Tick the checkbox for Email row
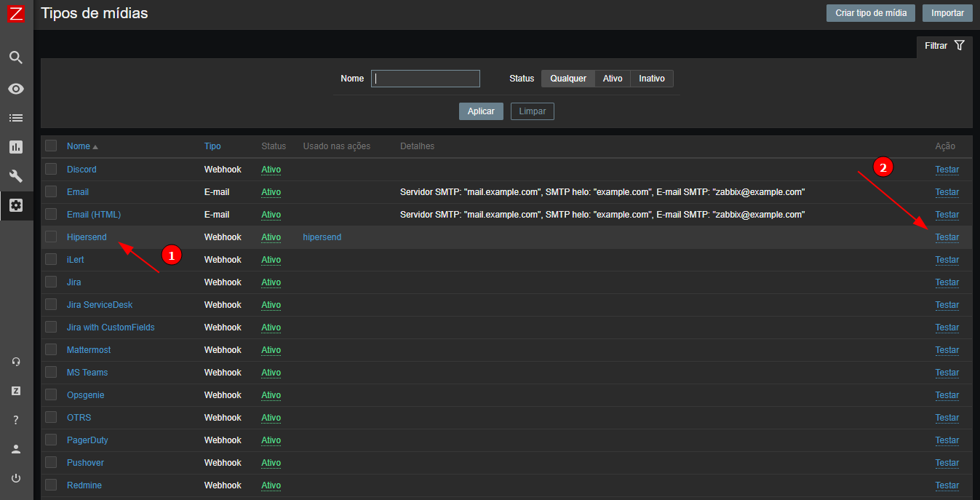 point(51,191)
